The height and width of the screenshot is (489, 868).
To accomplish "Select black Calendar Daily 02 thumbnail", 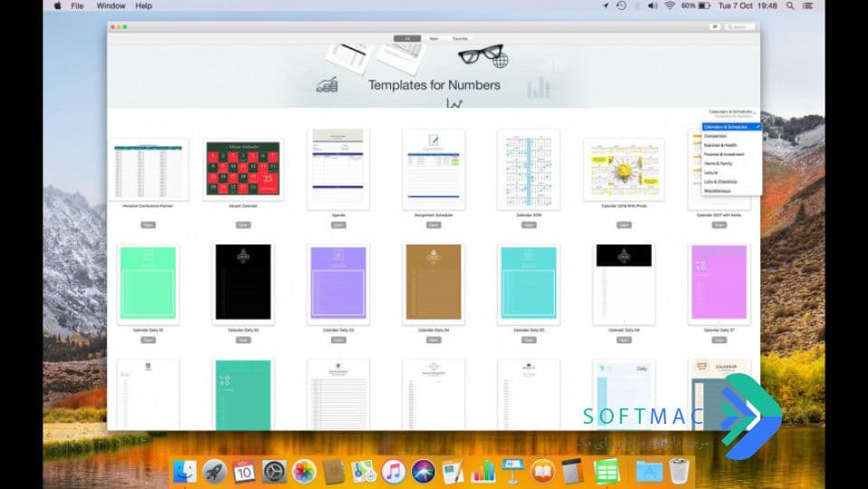I will click(x=243, y=284).
